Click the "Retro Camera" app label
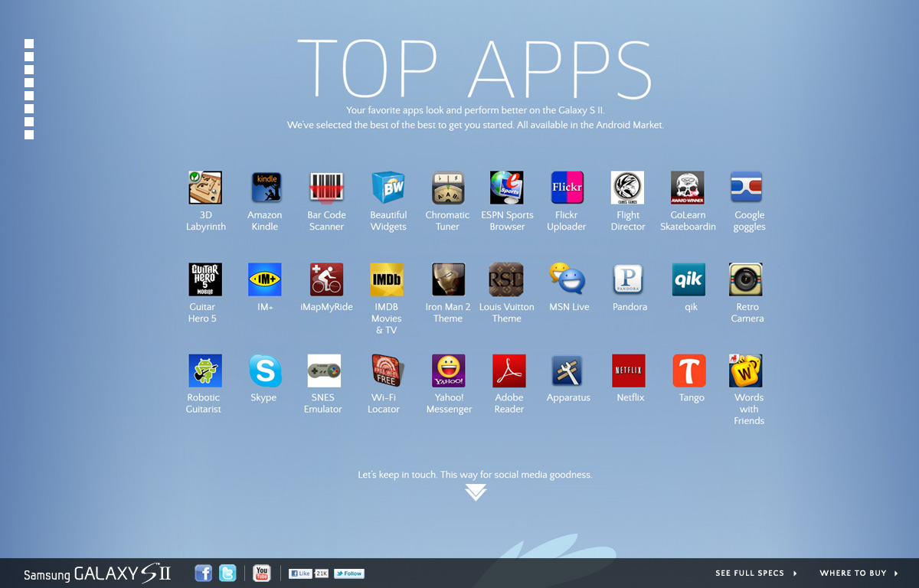The image size is (919, 588). click(747, 312)
